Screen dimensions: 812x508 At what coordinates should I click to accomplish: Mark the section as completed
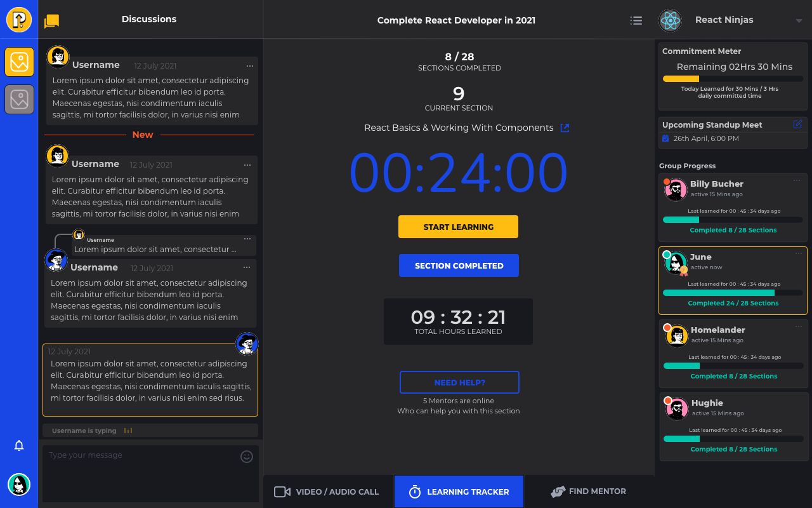tap(459, 265)
